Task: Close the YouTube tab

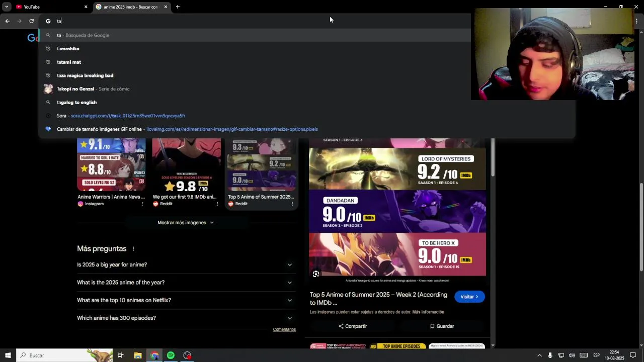Action: tap(86, 7)
